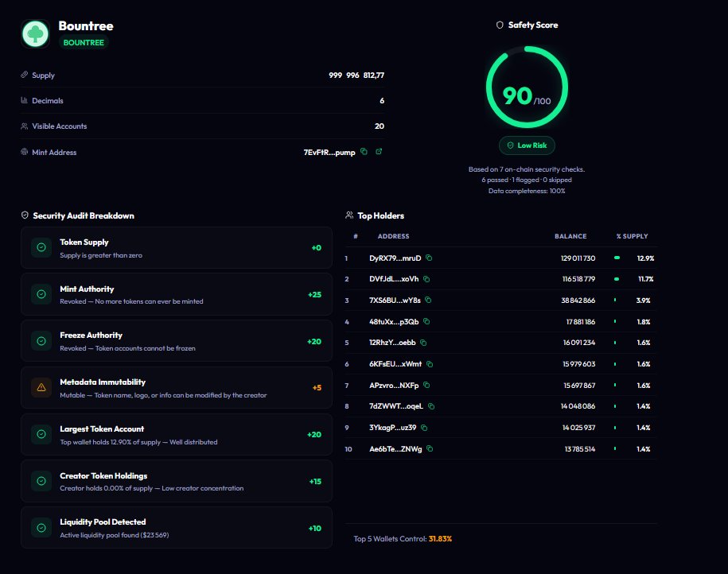The height and width of the screenshot is (574, 728).
Task: Click the balance 13 785 514
Action: click(580, 448)
